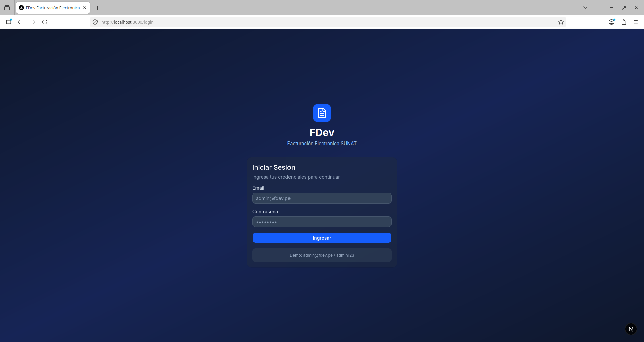The height and width of the screenshot is (342, 644).
Task: Click the Email input field
Action: coord(322,198)
